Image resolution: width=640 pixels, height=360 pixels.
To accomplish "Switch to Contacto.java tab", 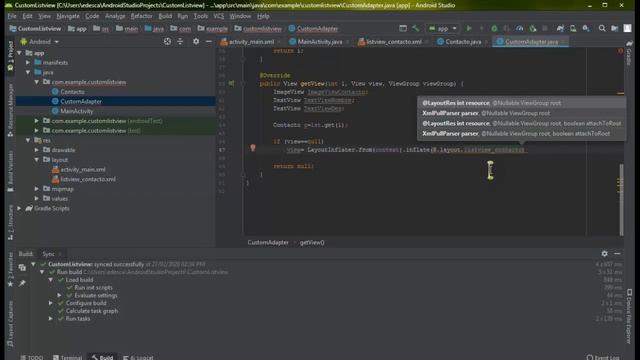I will point(462,42).
